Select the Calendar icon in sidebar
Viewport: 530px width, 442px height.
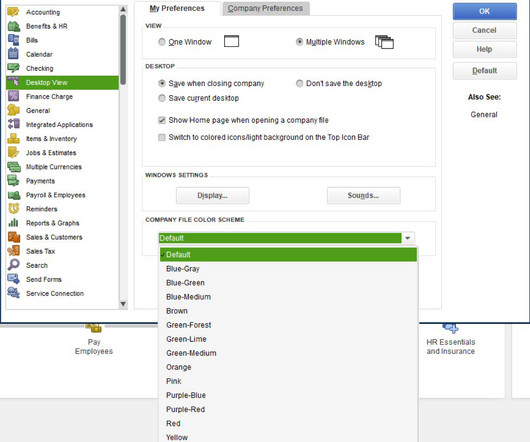click(13, 54)
